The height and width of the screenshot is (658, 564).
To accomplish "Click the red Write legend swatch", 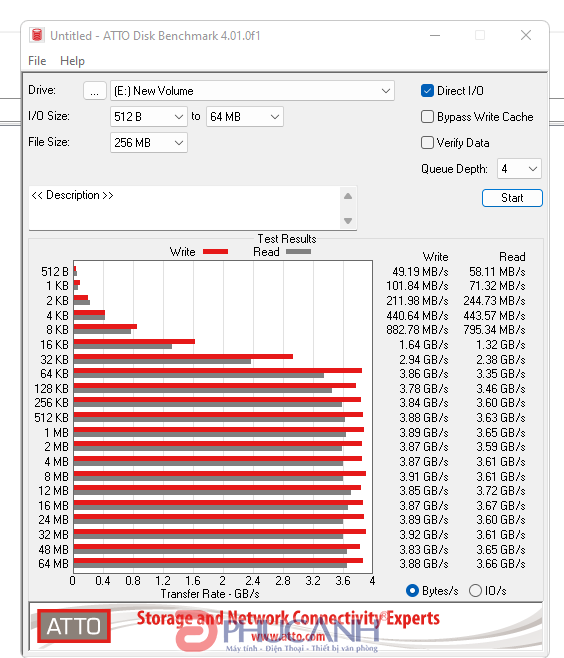I will tap(215, 252).
